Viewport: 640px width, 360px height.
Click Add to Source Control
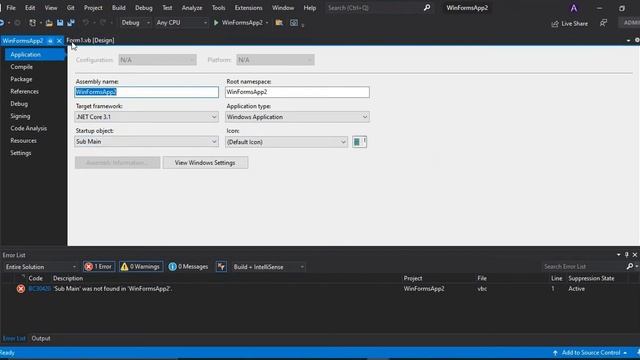point(591,353)
